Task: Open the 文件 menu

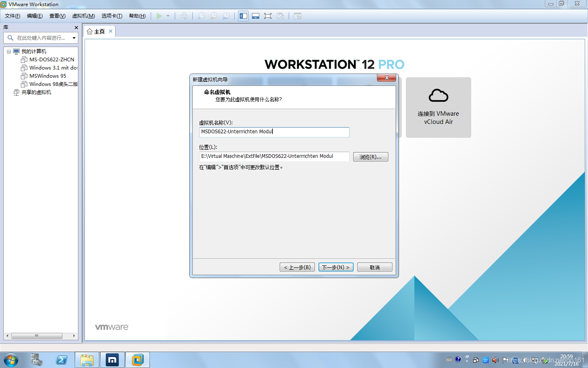Action: 12,16
